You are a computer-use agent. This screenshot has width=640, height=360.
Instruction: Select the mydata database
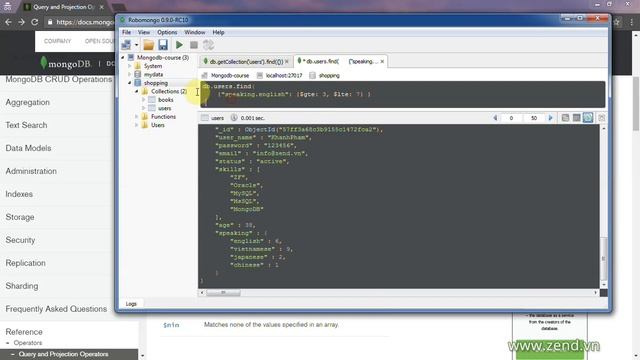(153, 75)
